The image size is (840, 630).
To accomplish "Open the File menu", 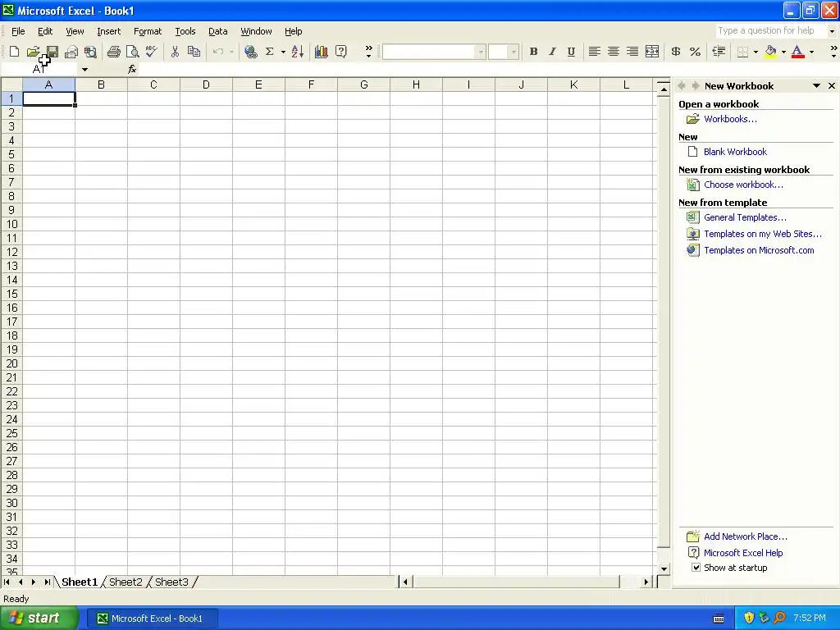I will pos(18,31).
